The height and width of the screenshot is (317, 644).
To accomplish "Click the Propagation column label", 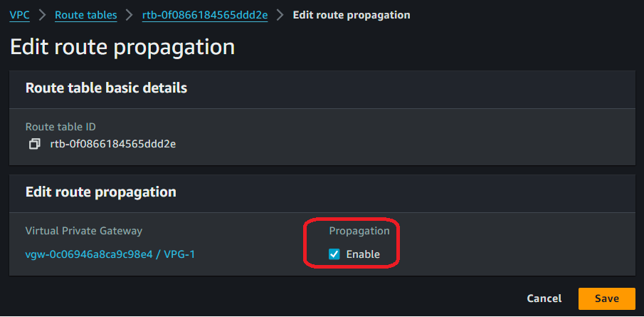I will click(359, 231).
